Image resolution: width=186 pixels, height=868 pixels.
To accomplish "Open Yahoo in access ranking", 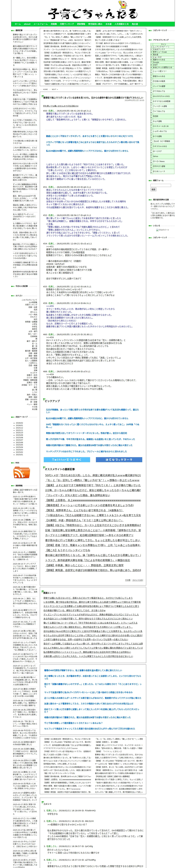I will point(156,156).
